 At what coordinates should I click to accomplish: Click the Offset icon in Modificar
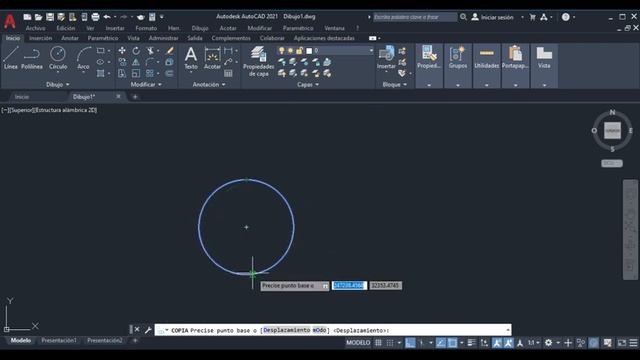[169, 73]
